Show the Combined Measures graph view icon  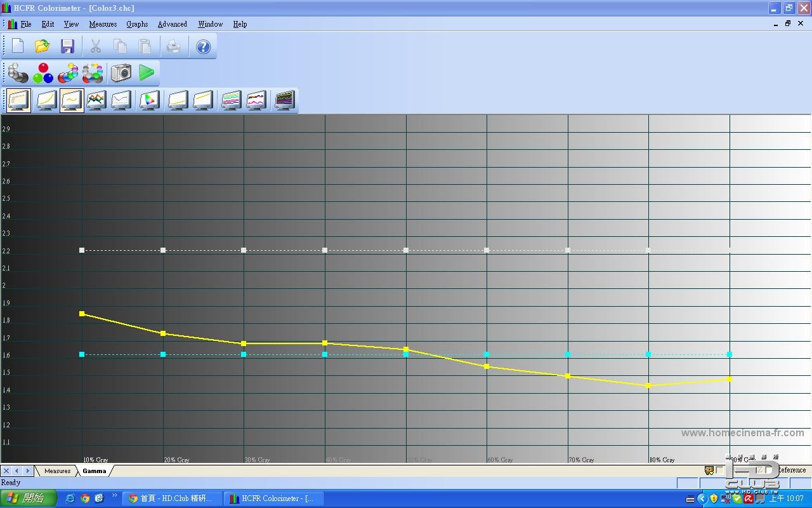click(284, 100)
